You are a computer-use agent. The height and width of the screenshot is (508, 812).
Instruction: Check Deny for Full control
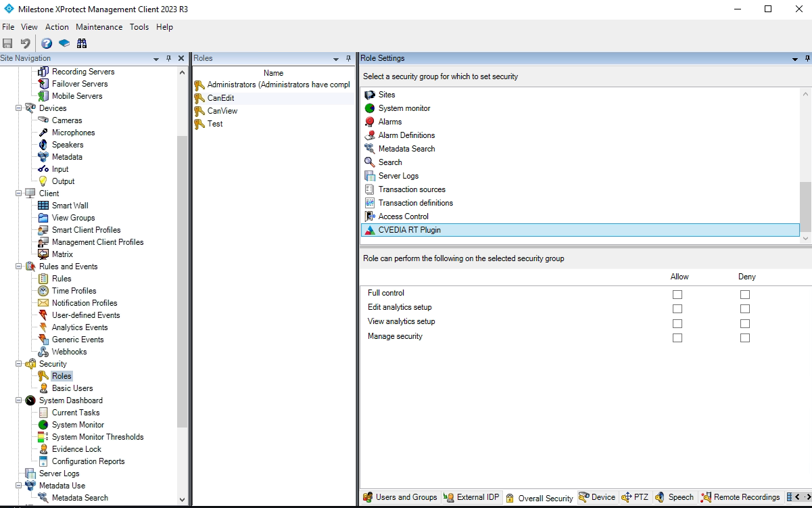point(745,294)
